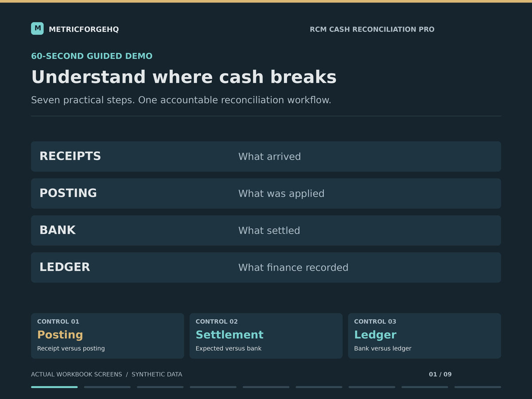Jump to the eighth progress segment
This screenshot has width=532, height=399.
pyautogui.click(x=425, y=387)
